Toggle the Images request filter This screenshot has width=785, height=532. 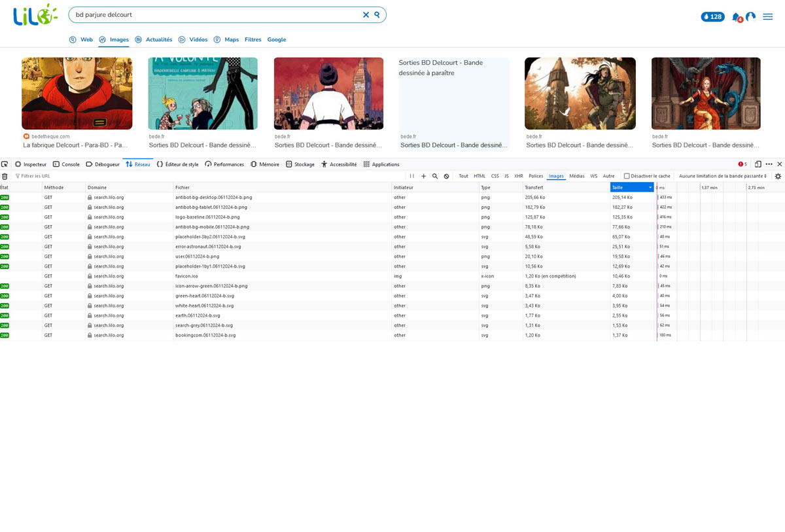556,176
